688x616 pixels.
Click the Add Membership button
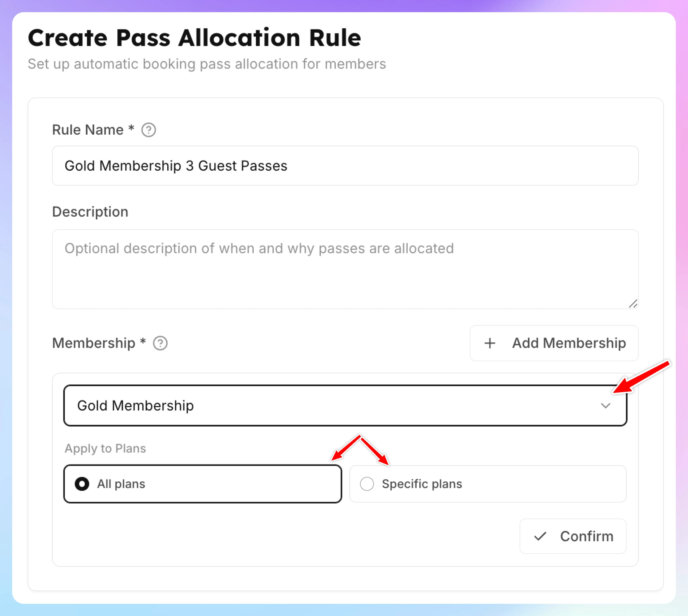click(554, 343)
